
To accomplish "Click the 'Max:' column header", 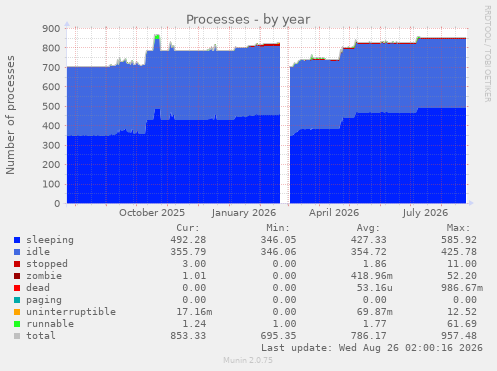I will click(458, 228).
